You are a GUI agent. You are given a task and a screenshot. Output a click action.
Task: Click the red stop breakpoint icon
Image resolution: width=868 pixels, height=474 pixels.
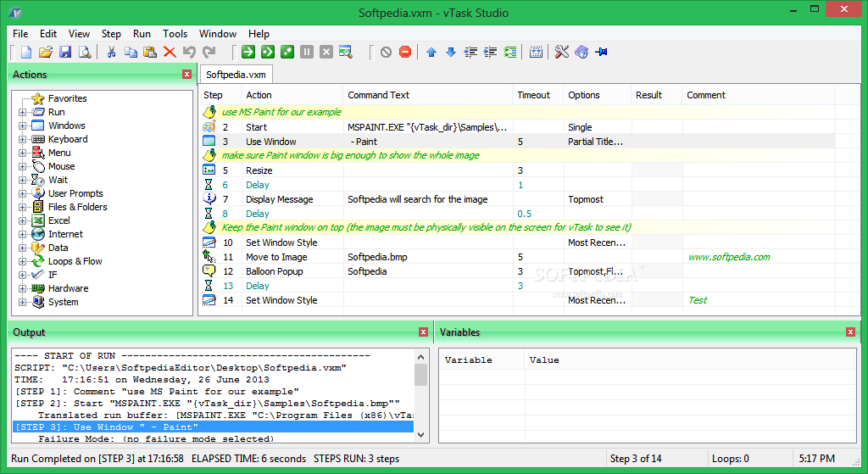click(405, 52)
